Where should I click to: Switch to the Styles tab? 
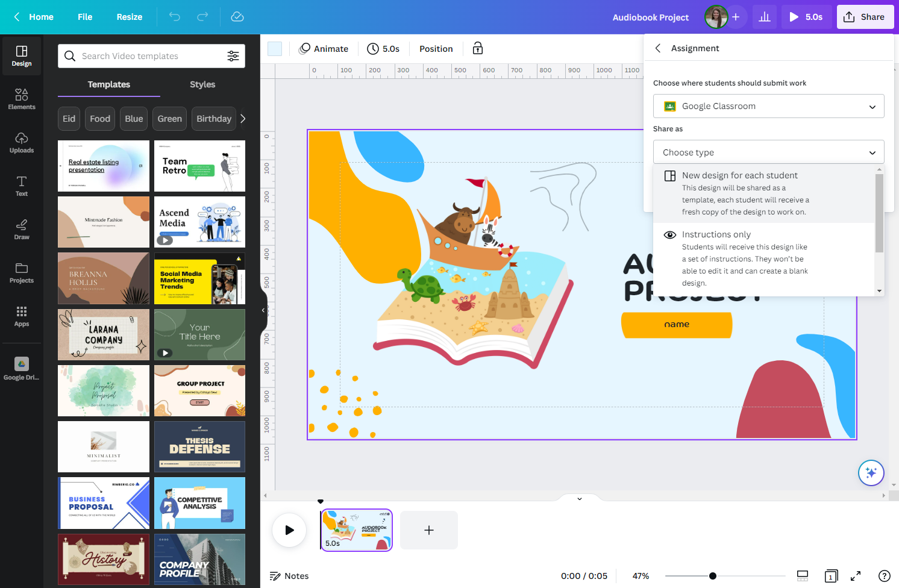[202, 84]
